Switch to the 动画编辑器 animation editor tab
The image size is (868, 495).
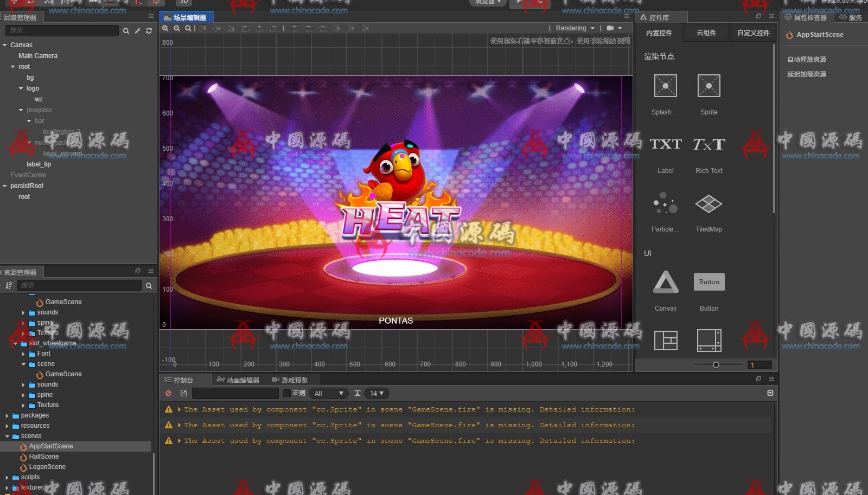(238, 380)
